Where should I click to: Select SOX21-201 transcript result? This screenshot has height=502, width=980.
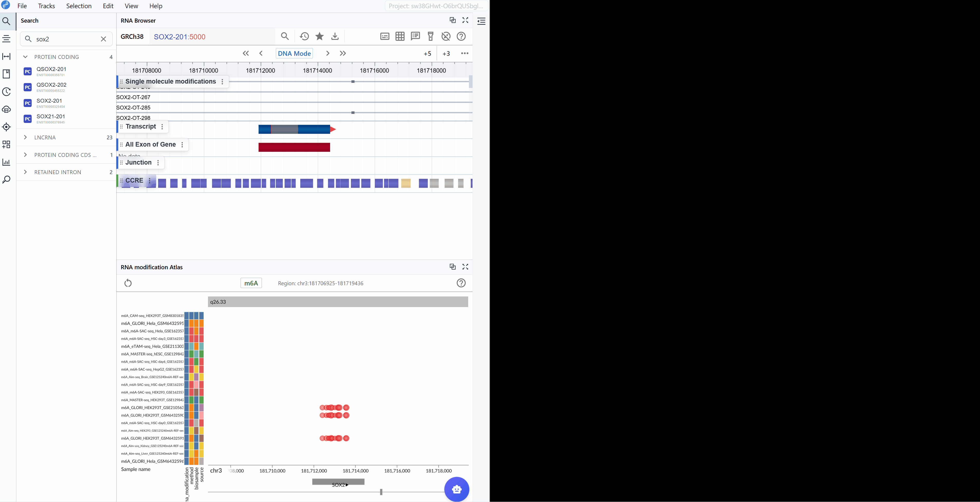[51, 117]
